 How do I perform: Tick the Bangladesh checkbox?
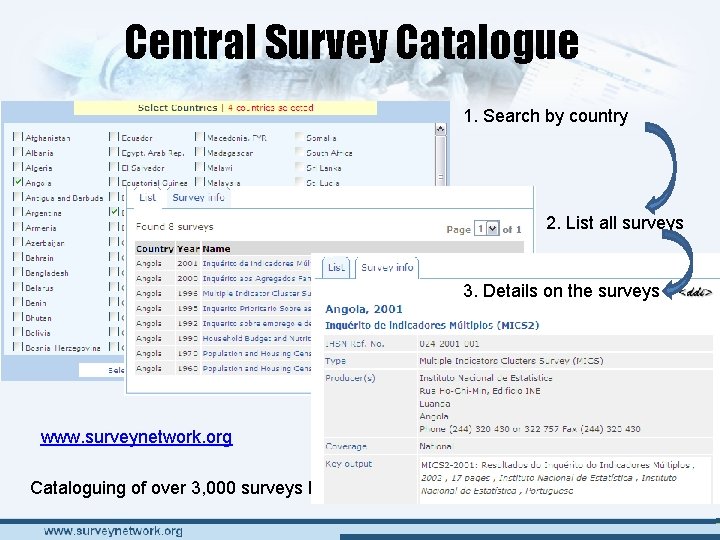click(x=18, y=272)
